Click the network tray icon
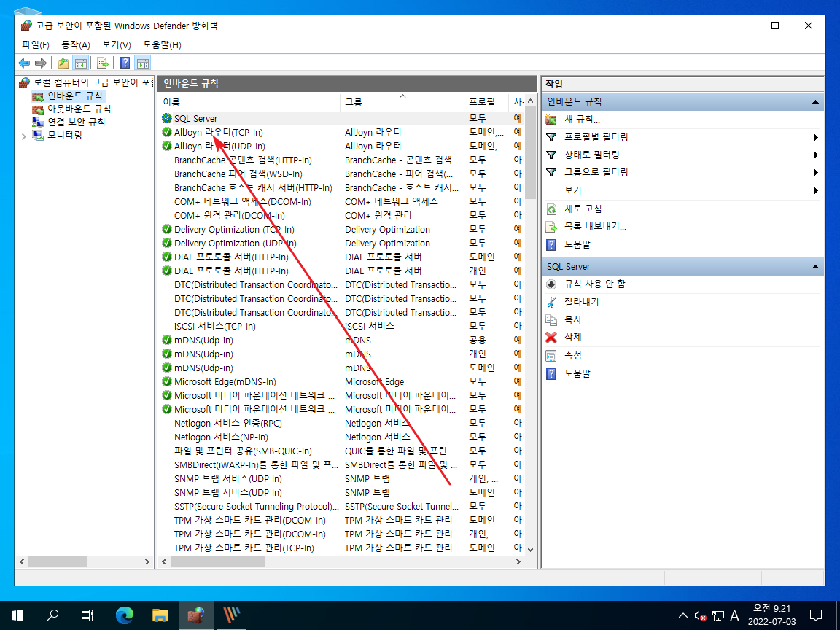Image resolution: width=840 pixels, height=630 pixels. tap(717, 615)
